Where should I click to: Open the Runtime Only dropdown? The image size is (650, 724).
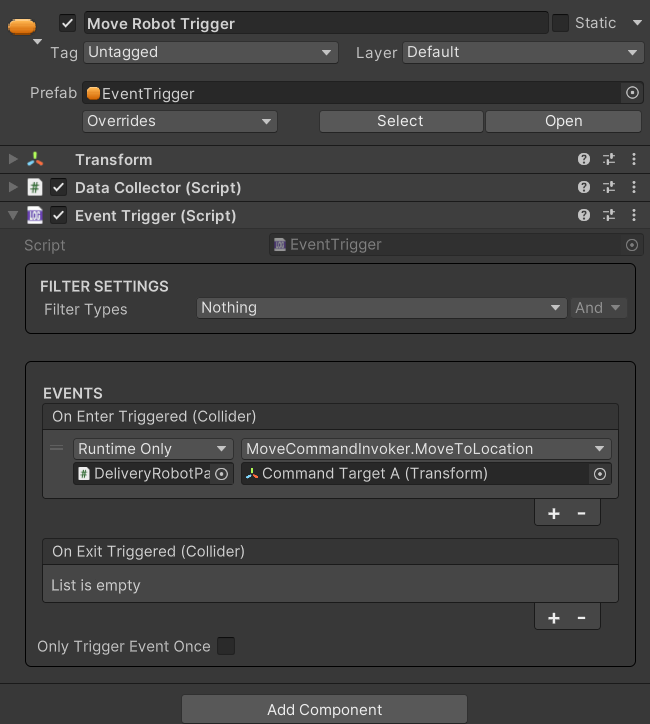pos(153,449)
